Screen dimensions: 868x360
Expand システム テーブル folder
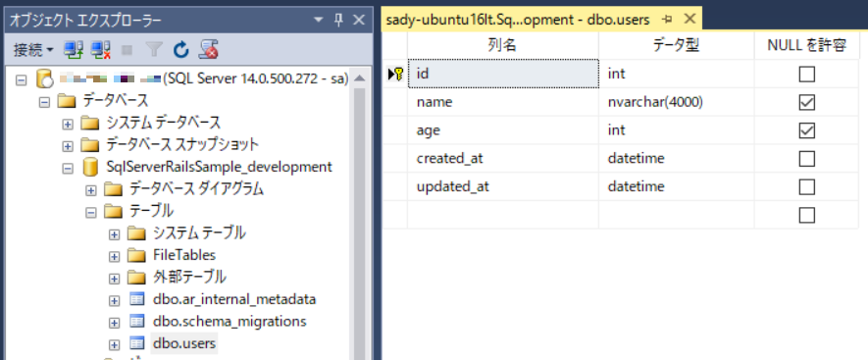click(x=114, y=234)
